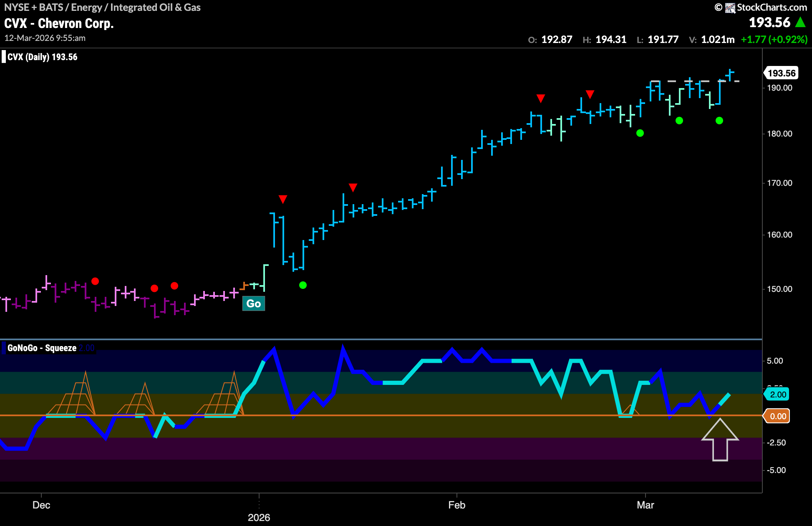This screenshot has height=526, width=812.
Task: Click the 2026 year label on the date axis
Action: click(259, 518)
